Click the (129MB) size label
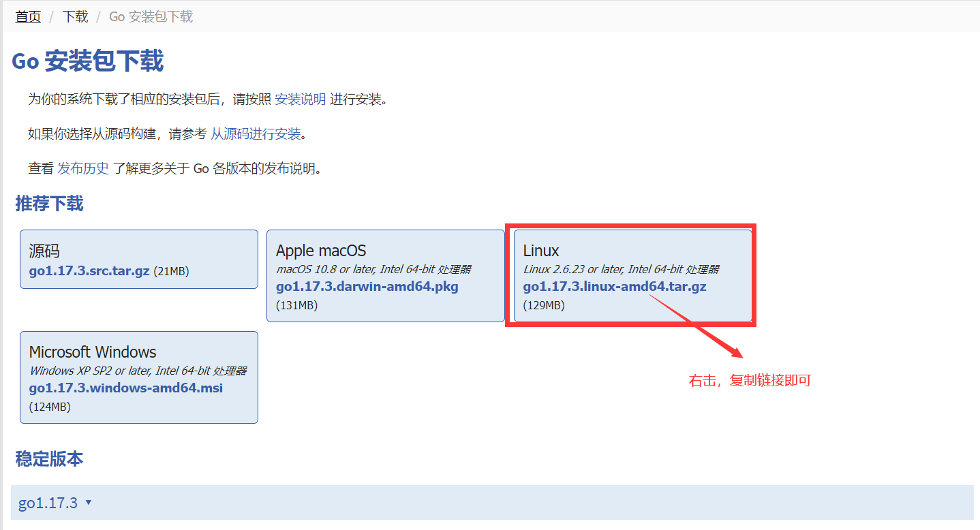 point(544,306)
